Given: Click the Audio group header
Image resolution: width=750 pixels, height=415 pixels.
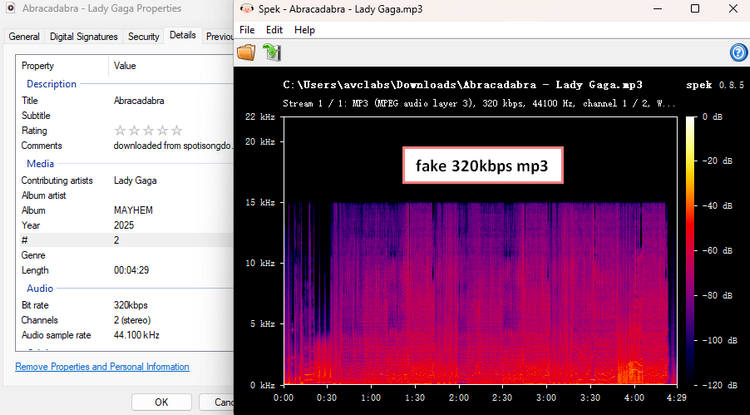Looking at the screenshot, I should pyautogui.click(x=40, y=289).
